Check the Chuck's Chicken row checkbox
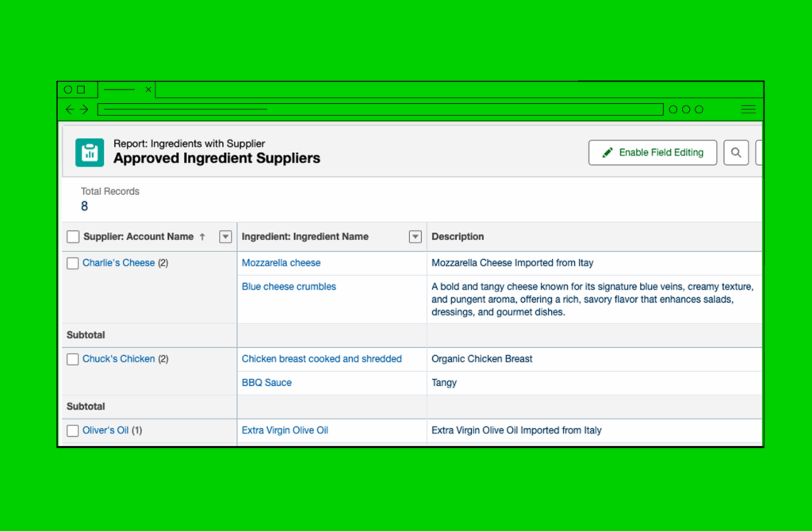 [x=73, y=359]
